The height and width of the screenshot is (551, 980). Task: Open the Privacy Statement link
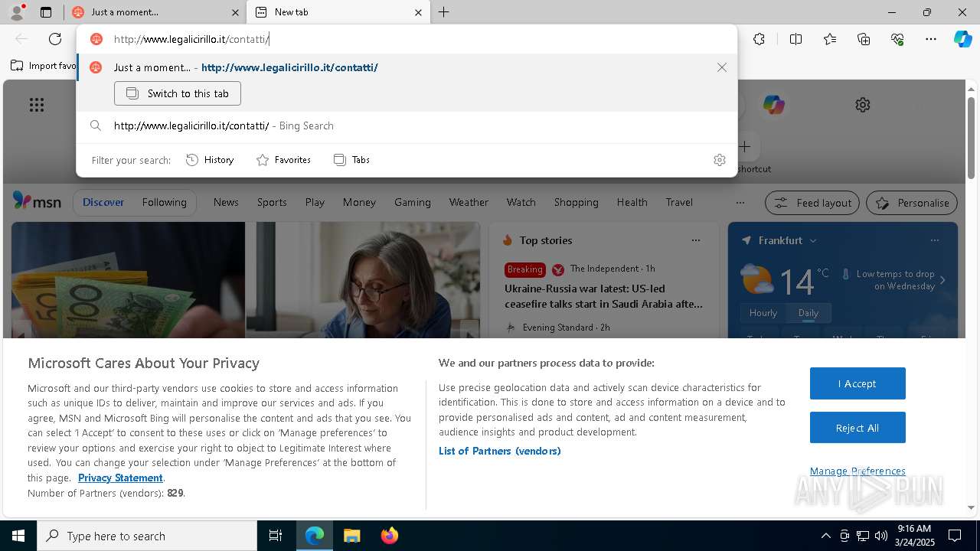[120, 478]
